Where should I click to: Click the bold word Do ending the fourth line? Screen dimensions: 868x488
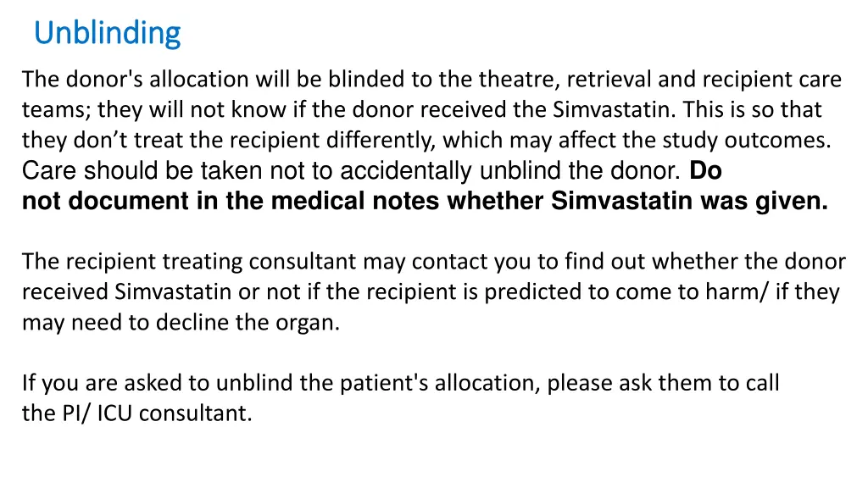coord(705,170)
